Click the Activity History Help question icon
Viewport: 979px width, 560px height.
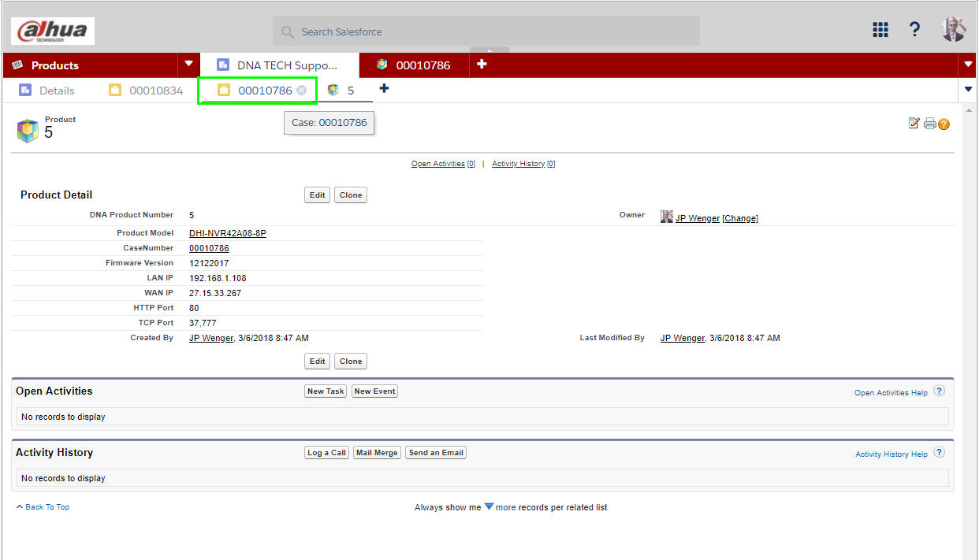939,452
